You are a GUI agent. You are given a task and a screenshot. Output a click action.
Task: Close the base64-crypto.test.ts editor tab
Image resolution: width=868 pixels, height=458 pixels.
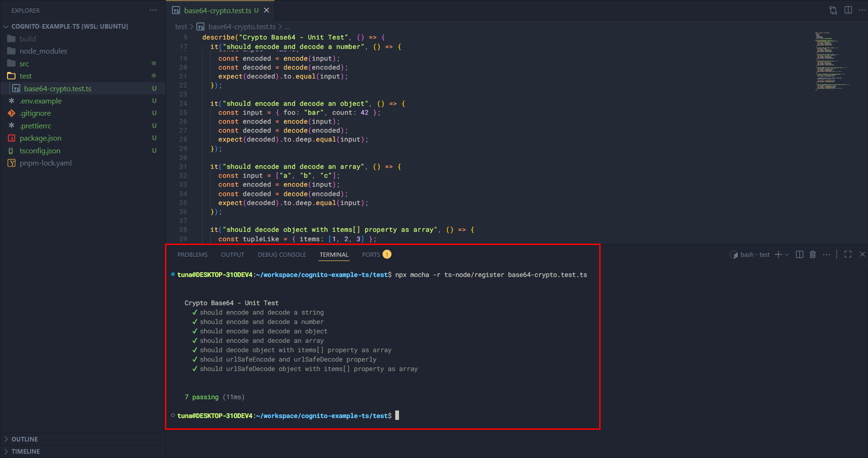pos(266,10)
